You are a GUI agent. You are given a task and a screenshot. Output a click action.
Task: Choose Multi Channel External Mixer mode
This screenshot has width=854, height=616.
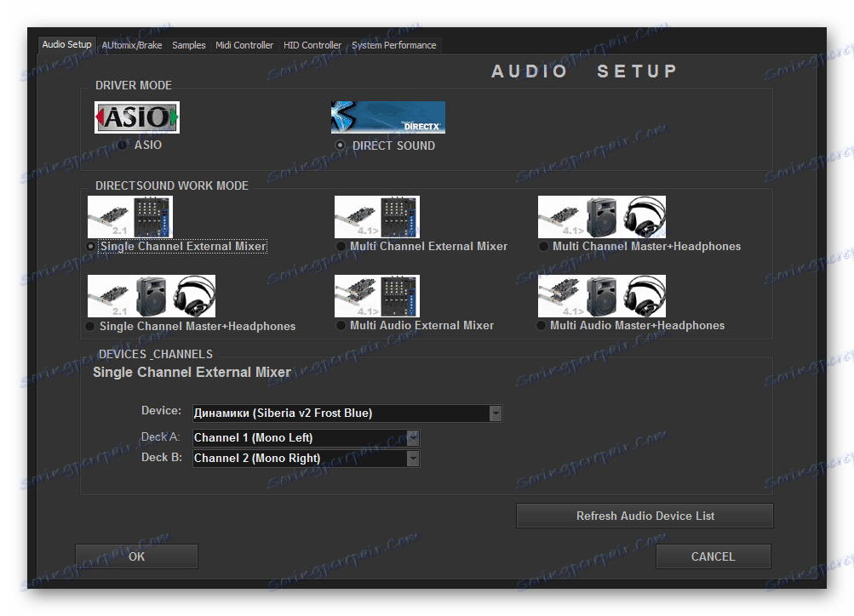pyautogui.click(x=341, y=247)
